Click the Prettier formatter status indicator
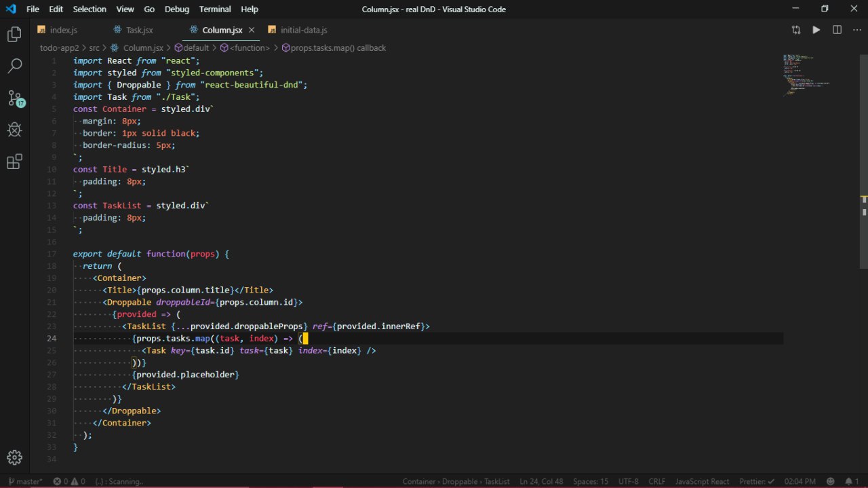 (757, 481)
